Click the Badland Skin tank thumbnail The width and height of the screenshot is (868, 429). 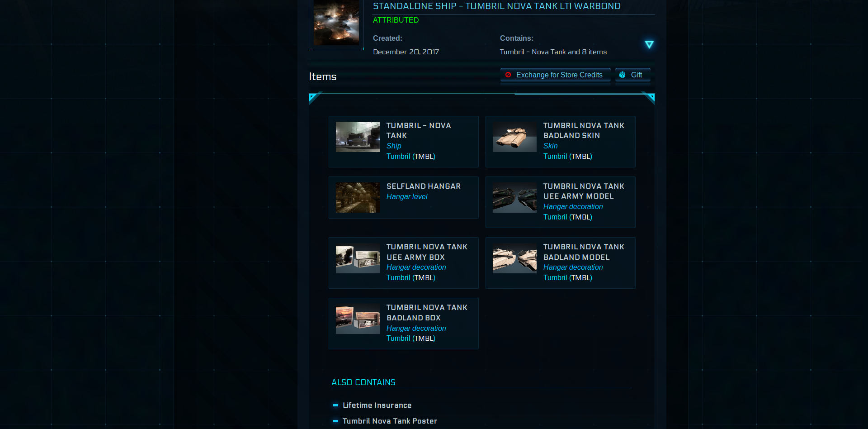tap(514, 137)
